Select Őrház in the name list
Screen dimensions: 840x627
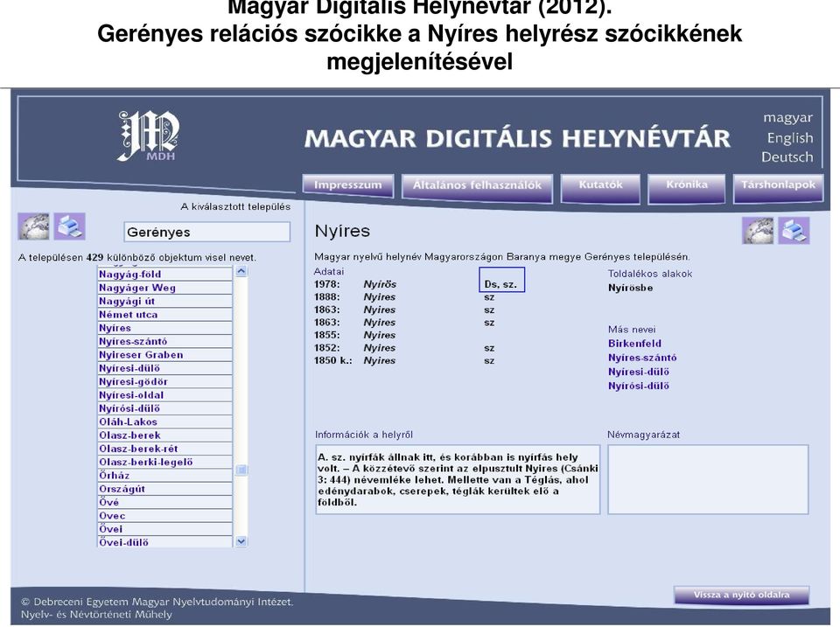tap(165, 475)
